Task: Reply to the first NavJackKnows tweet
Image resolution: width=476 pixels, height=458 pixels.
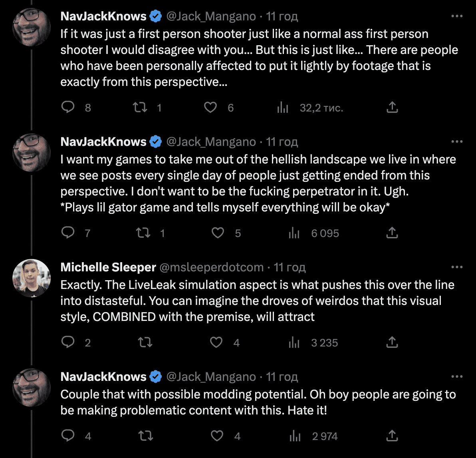Action: pyautogui.click(x=68, y=107)
